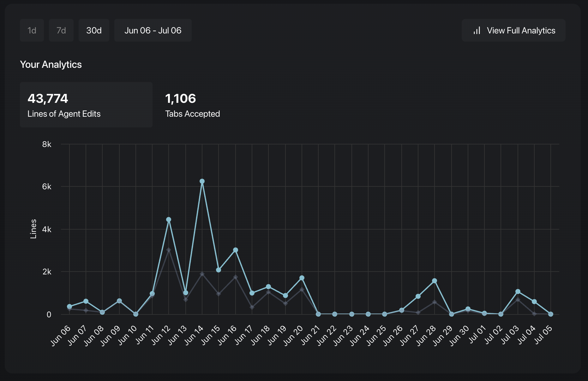Select the Jun 16 blue data point
The width and height of the screenshot is (588, 381).
[x=236, y=250]
